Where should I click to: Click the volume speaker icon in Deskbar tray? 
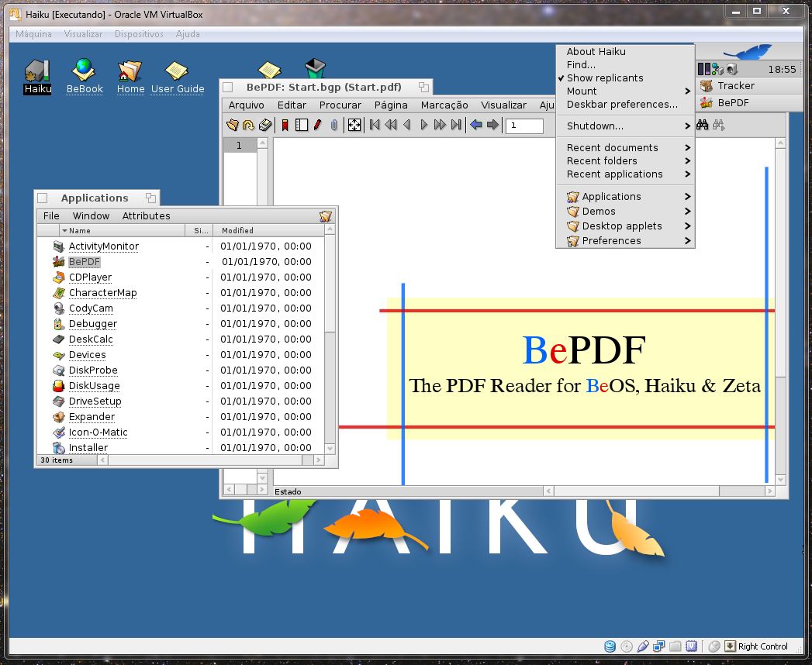click(731, 69)
